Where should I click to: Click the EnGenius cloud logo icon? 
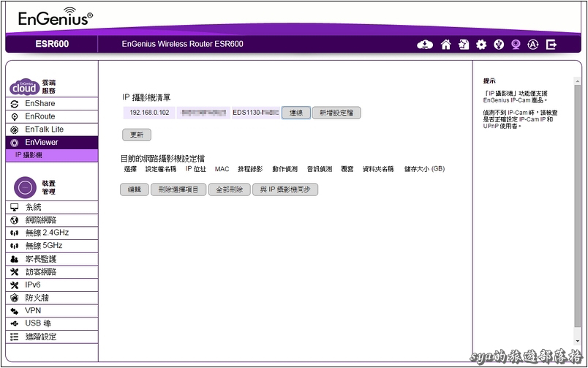click(x=24, y=86)
